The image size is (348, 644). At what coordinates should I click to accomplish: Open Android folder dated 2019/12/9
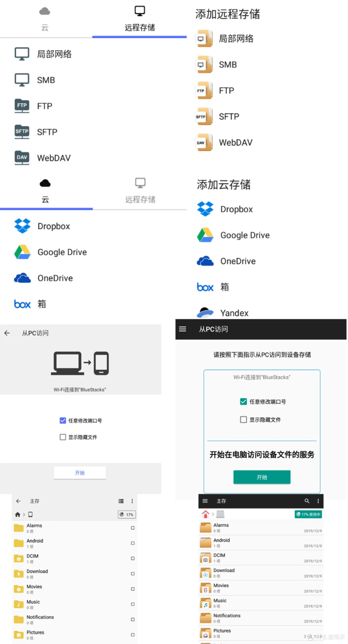tap(261, 543)
